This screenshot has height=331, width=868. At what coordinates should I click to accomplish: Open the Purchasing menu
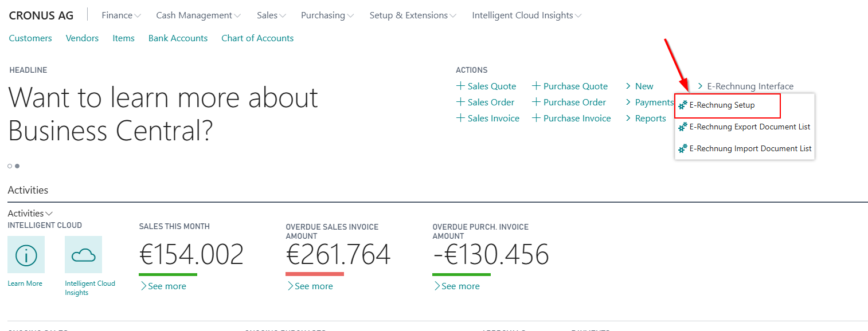click(x=327, y=15)
